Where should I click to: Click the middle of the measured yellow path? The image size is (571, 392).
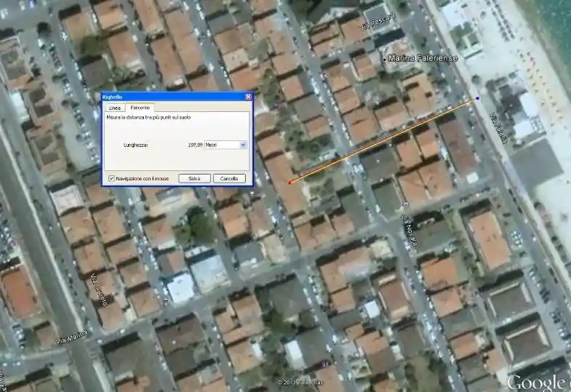pyautogui.click(x=383, y=140)
